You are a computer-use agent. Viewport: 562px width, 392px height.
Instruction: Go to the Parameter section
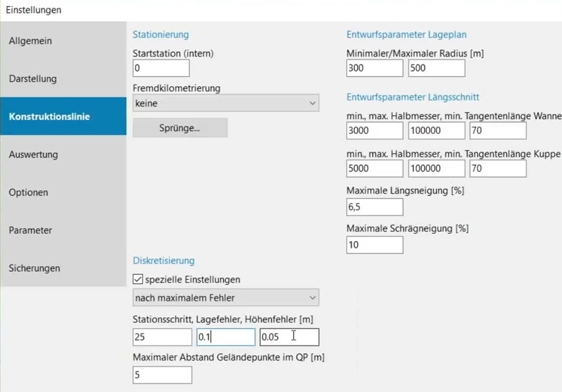tap(63, 230)
